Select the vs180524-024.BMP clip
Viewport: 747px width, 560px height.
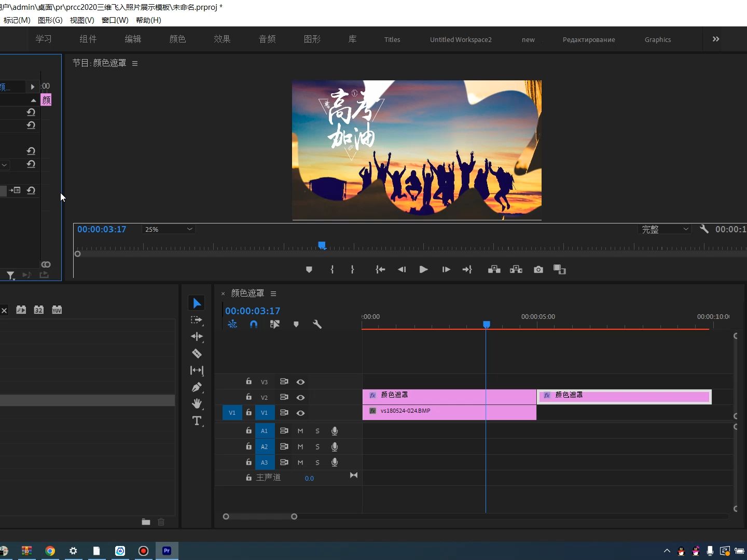pos(449,412)
